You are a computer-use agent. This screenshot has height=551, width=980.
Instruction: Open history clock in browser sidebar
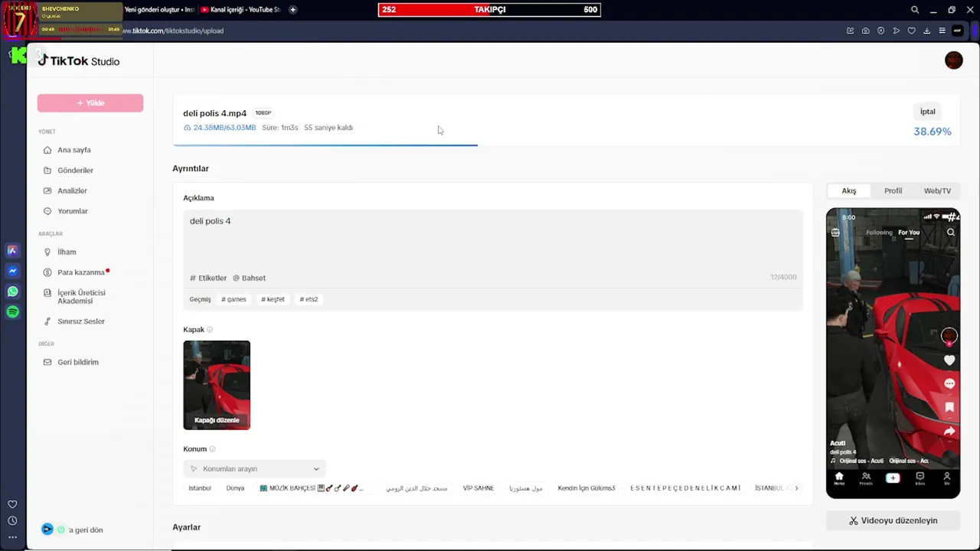12,520
